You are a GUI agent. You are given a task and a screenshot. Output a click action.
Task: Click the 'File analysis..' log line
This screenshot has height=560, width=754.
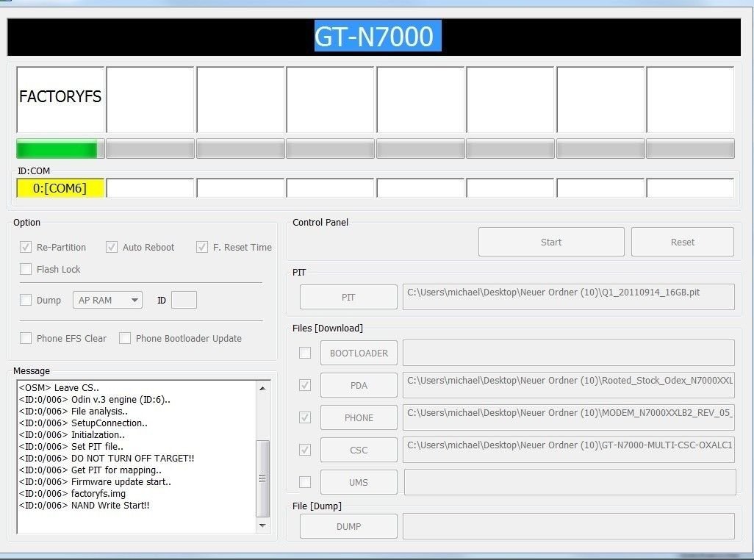[x=73, y=411]
